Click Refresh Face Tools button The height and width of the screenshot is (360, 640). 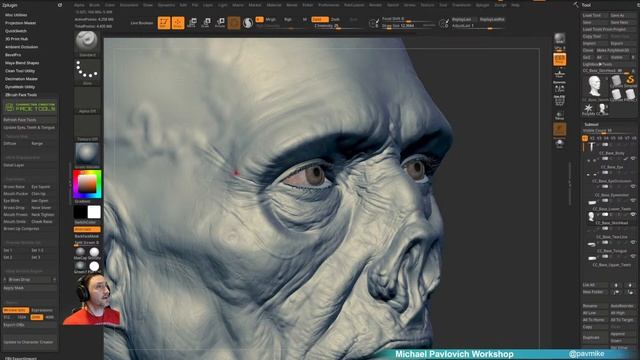coord(30,120)
